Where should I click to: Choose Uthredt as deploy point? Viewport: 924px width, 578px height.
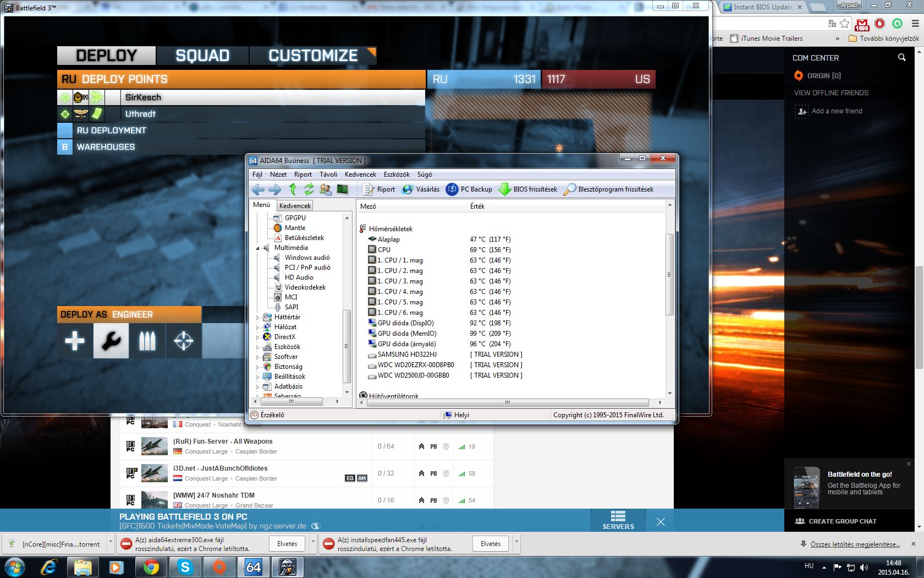pos(241,114)
